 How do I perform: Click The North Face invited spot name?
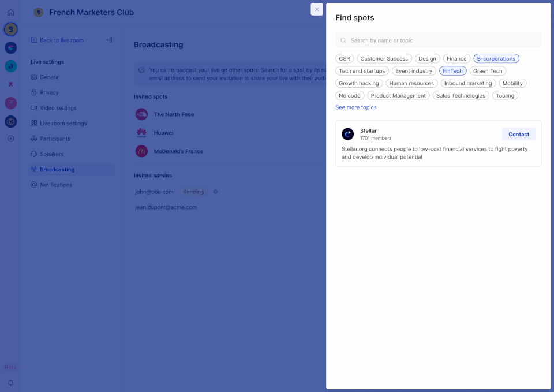174,114
